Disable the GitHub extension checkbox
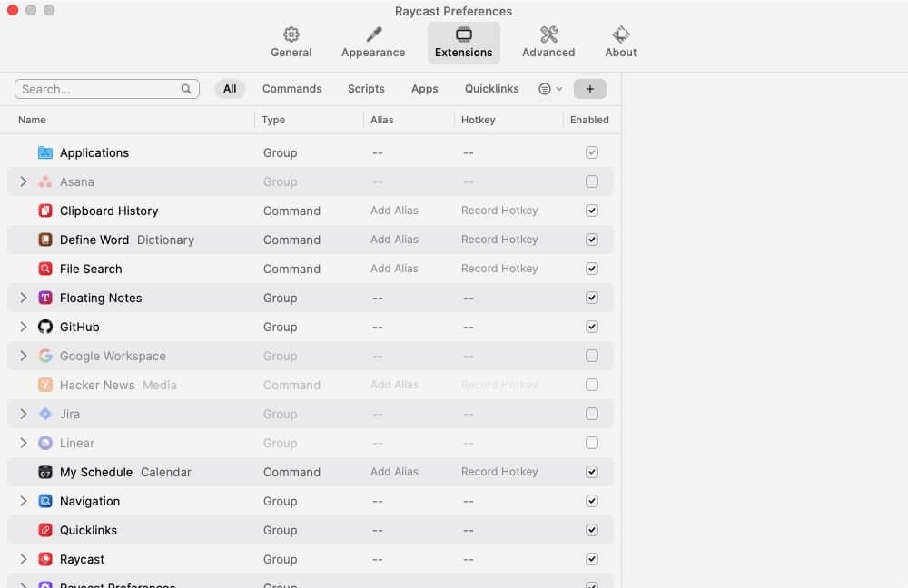This screenshot has height=588, width=908. click(591, 327)
